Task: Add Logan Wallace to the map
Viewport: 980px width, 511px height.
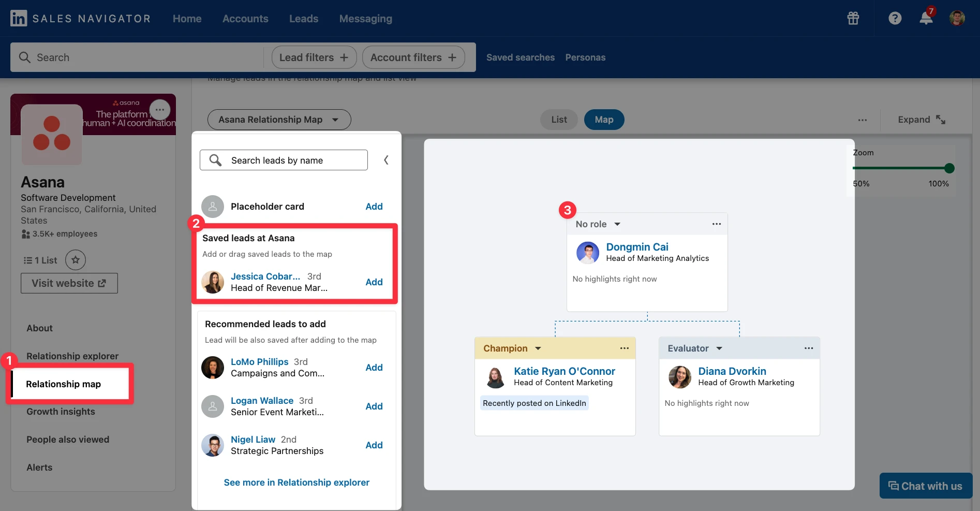Action: [x=374, y=406]
